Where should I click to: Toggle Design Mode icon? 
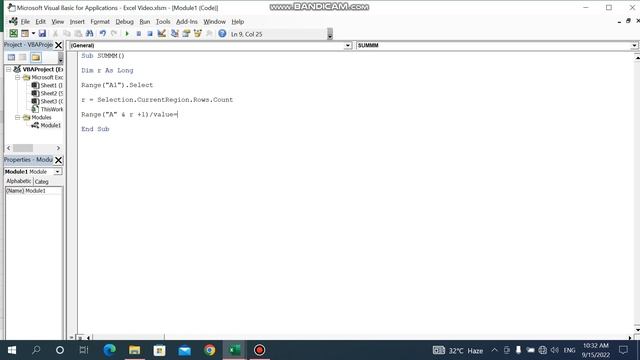162,33
